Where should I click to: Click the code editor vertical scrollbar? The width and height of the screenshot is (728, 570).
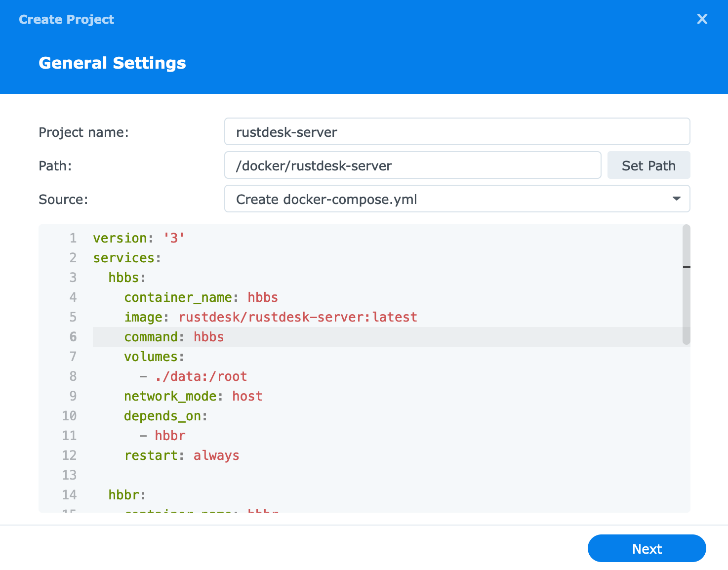(x=686, y=285)
